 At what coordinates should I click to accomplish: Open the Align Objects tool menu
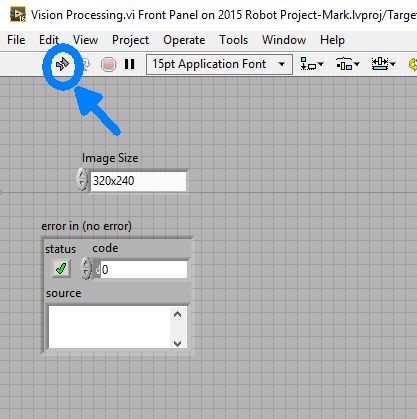pyautogui.click(x=312, y=64)
